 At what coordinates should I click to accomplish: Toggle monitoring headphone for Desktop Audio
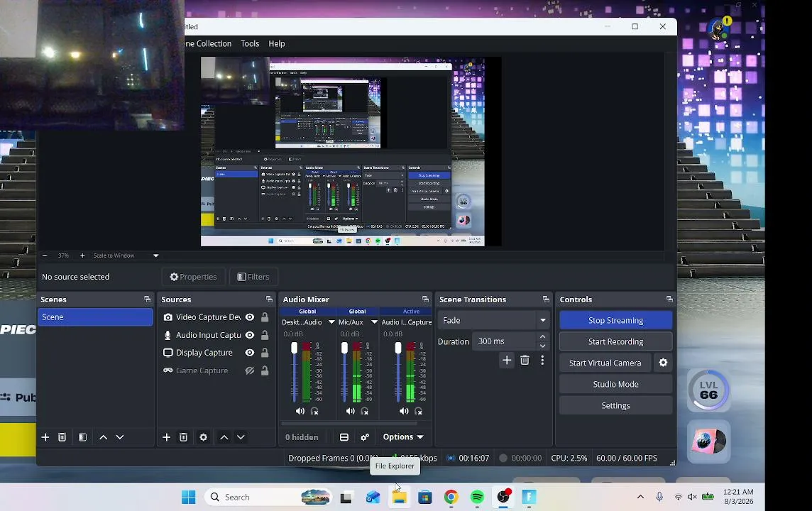(x=314, y=411)
